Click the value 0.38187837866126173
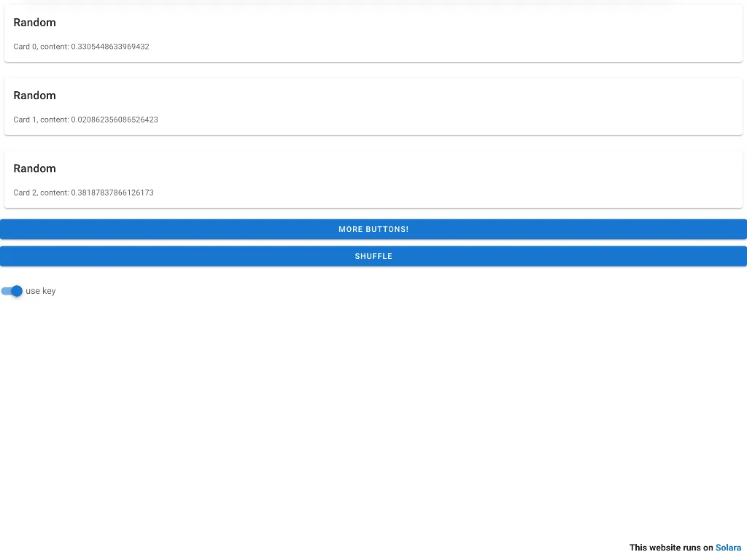747x560 pixels. pos(112,193)
